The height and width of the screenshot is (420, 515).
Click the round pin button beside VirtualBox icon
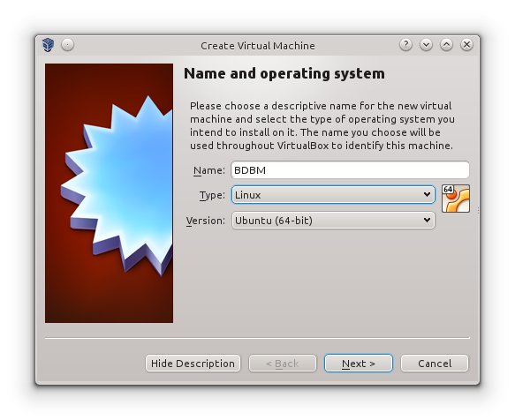68,45
